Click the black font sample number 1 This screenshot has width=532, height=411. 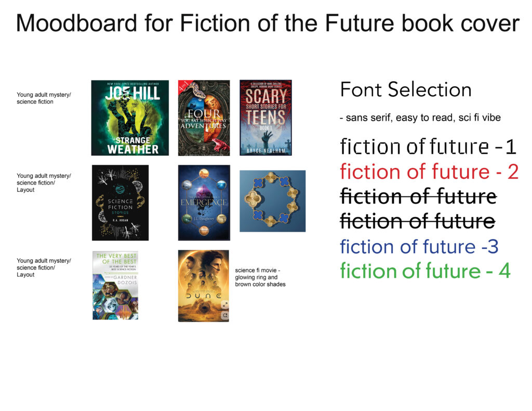click(x=428, y=147)
